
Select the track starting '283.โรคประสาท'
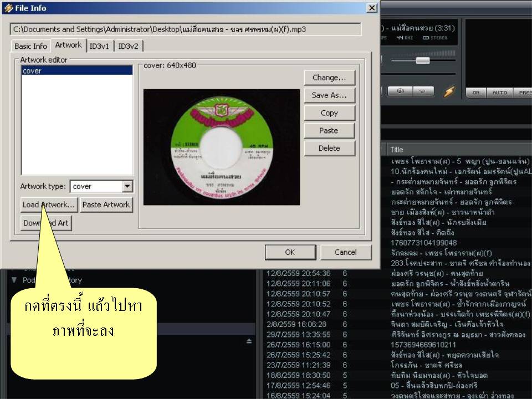[x=461, y=263]
